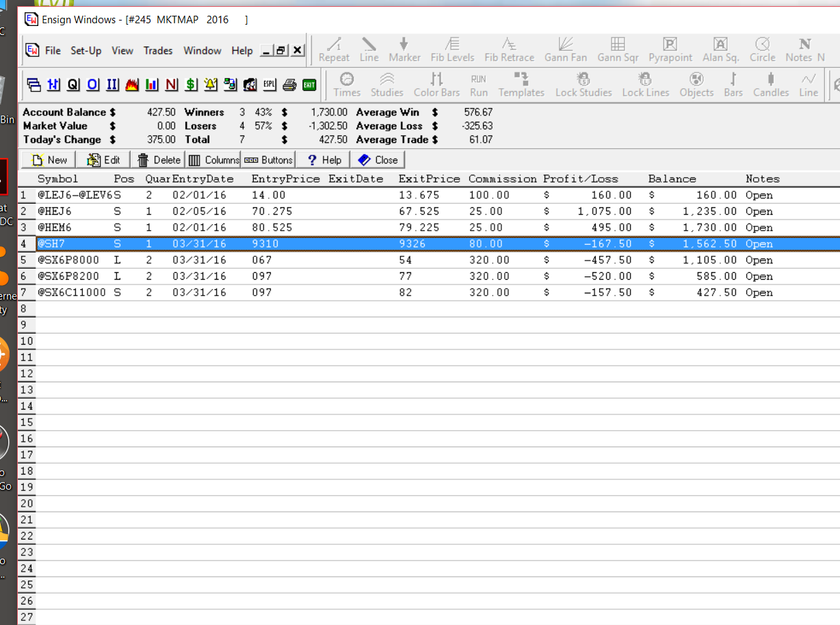The width and height of the screenshot is (840, 625).
Task: Switch chart to the Line style button after Candles
Action: pos(809,85)
